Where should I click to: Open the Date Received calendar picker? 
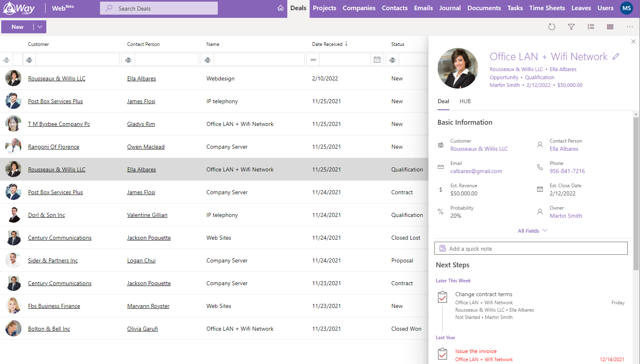click(377, 60)
